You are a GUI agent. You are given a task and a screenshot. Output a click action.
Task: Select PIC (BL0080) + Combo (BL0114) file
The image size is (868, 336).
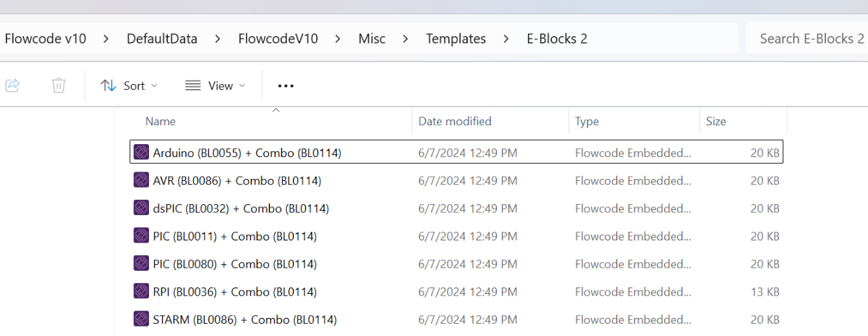(235, 264)
